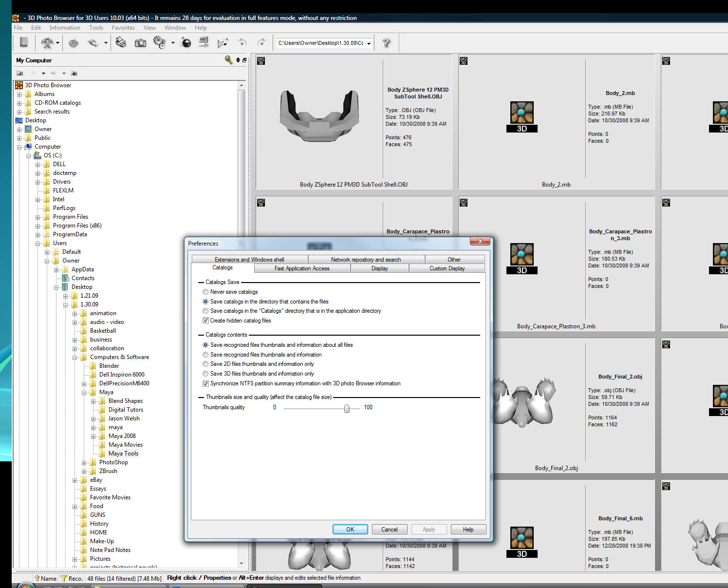The height and width of the screenshot is (588, 728).
Task: Click the Name sort icon in status bar
Action: (x=37, y=578)
